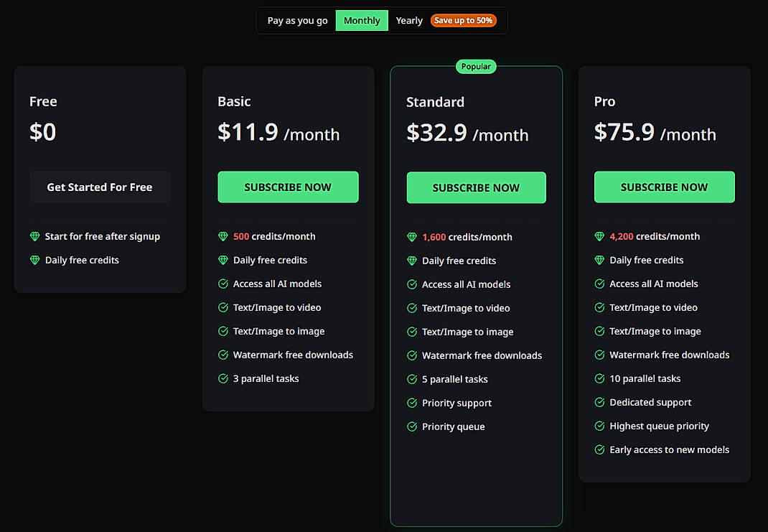Select the Monthly billing tab
The width and height of the screenshot is (768, 532).
pyautogui.click(x=362, y=21)
